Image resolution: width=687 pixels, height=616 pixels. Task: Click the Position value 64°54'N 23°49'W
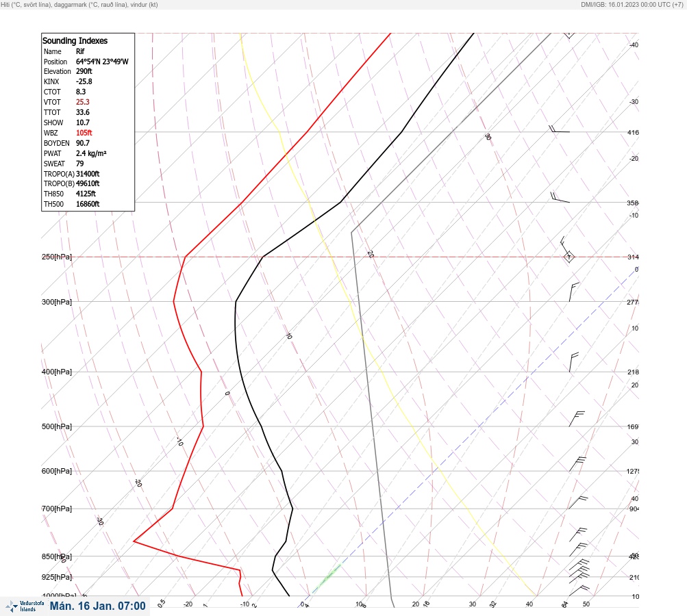102,62
